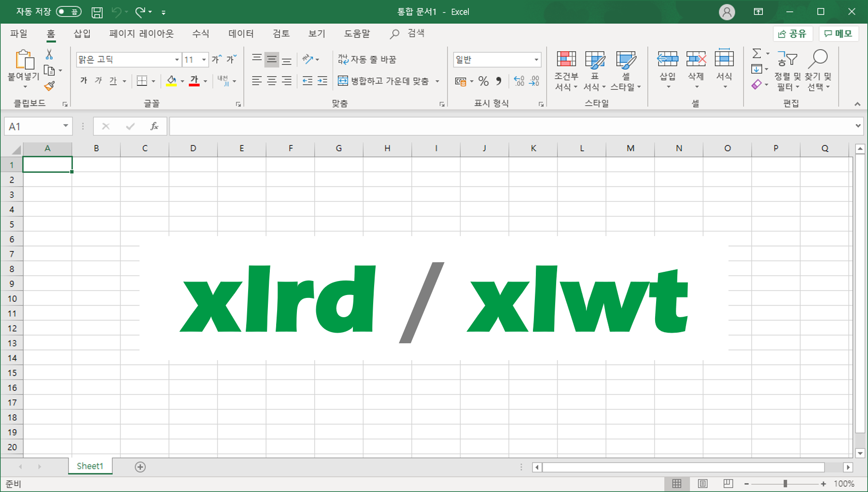Click the comma style icon
The width and height of the screenshot is (868, 492).
tap(499, 81)
